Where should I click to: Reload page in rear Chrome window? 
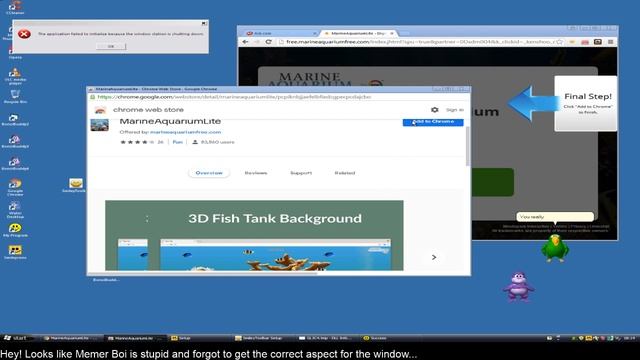pyautogui.click(x=269, y=42)
